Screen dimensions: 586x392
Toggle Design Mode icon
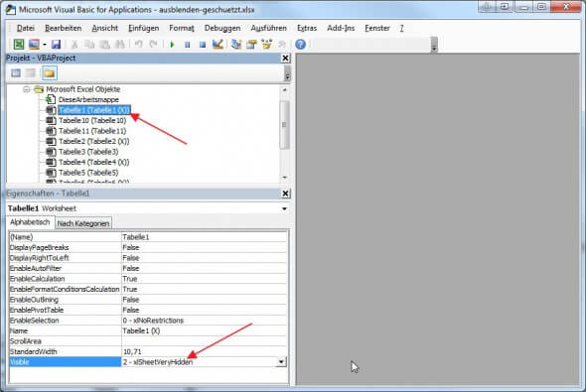coord(218,45)
